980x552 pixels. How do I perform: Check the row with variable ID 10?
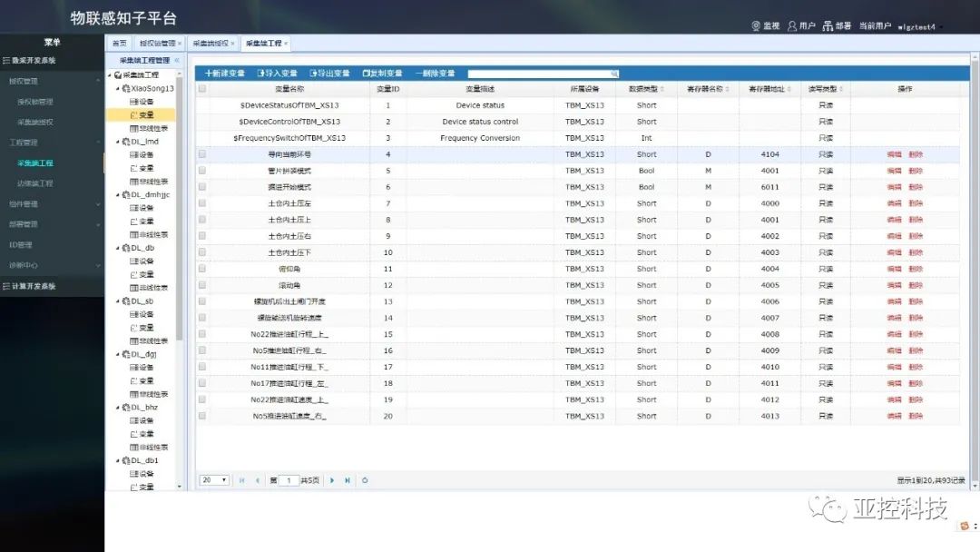[x=201, y=251]
